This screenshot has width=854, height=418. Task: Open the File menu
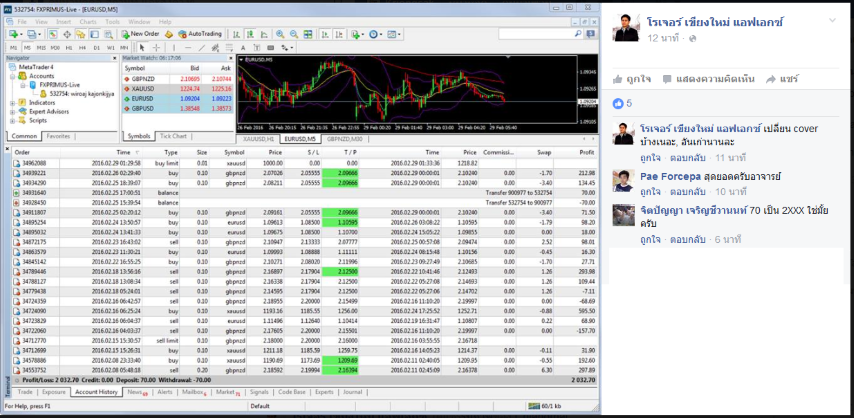22,22
